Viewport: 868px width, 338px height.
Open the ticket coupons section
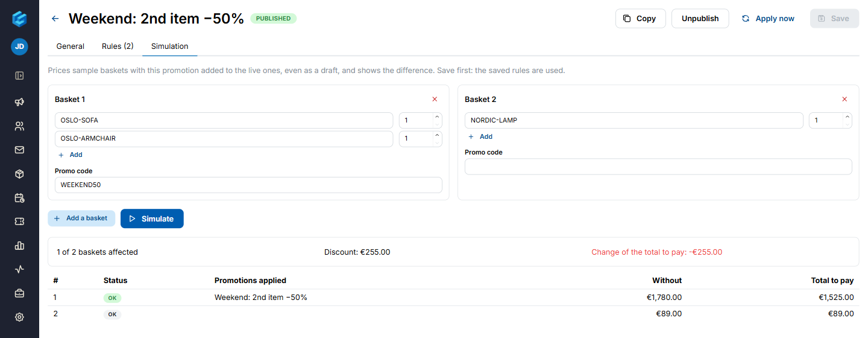click(x=19, y=222)
